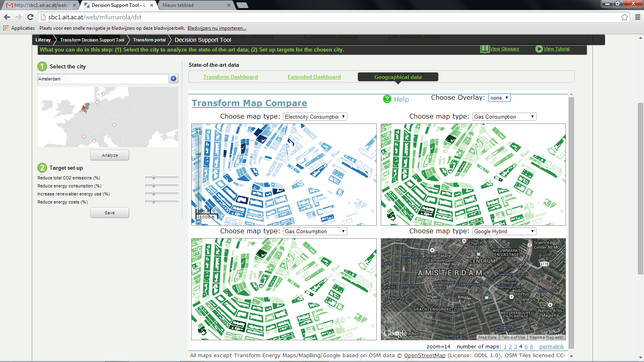The width and height of the screenshot is (644, 362).
Task: Open the city selection dropdown arrow
Action: coord(173,78)
